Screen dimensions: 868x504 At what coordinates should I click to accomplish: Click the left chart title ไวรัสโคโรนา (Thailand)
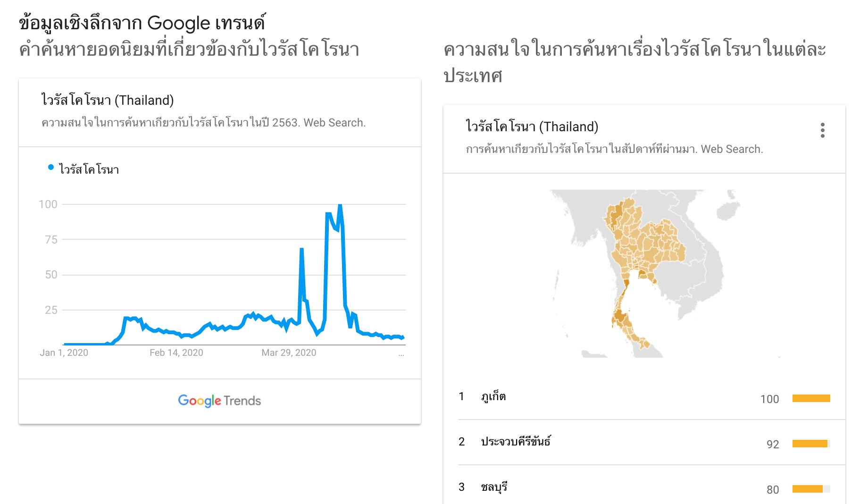(x=108, y=100)
